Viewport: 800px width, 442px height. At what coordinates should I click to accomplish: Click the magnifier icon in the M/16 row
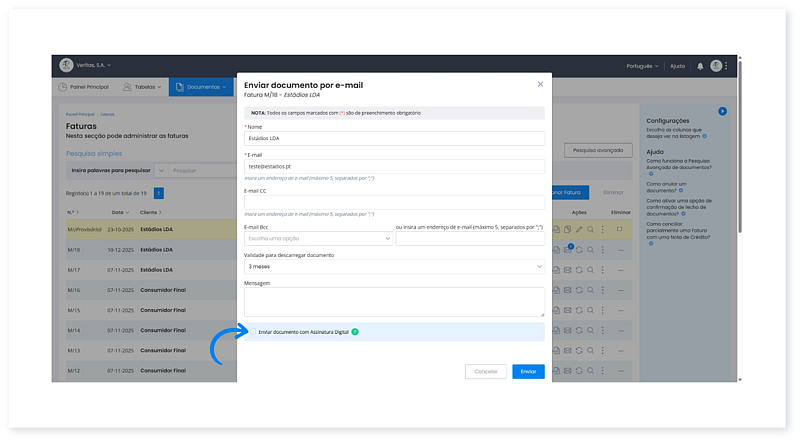point(590,290)
